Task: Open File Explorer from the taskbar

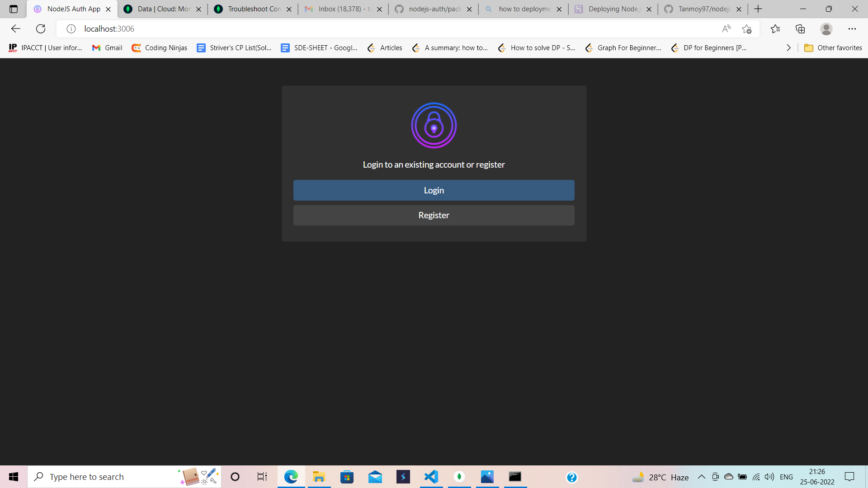Action: coord(319,477)
